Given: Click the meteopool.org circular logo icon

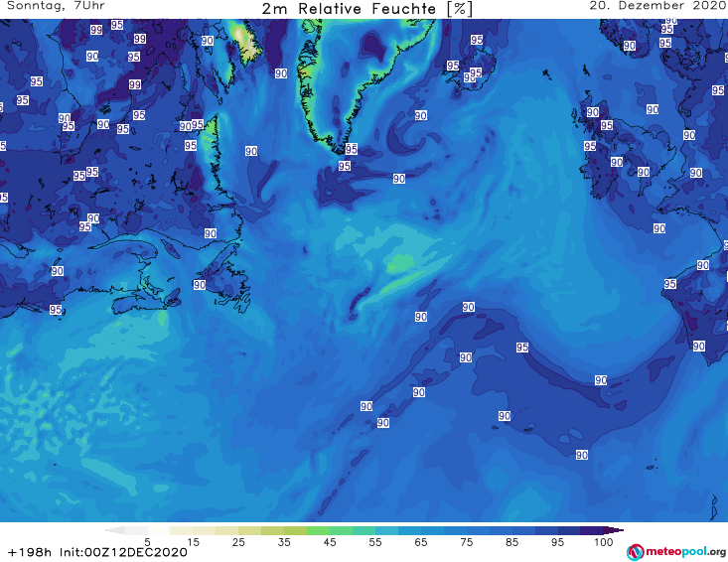Looking at the screenshot, I should [x=635, y=552].
